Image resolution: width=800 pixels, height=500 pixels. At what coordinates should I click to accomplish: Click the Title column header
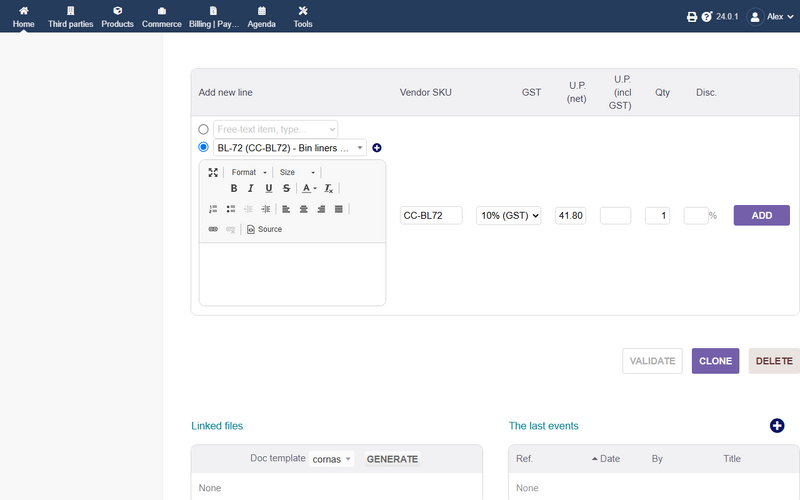click(732, 459)
